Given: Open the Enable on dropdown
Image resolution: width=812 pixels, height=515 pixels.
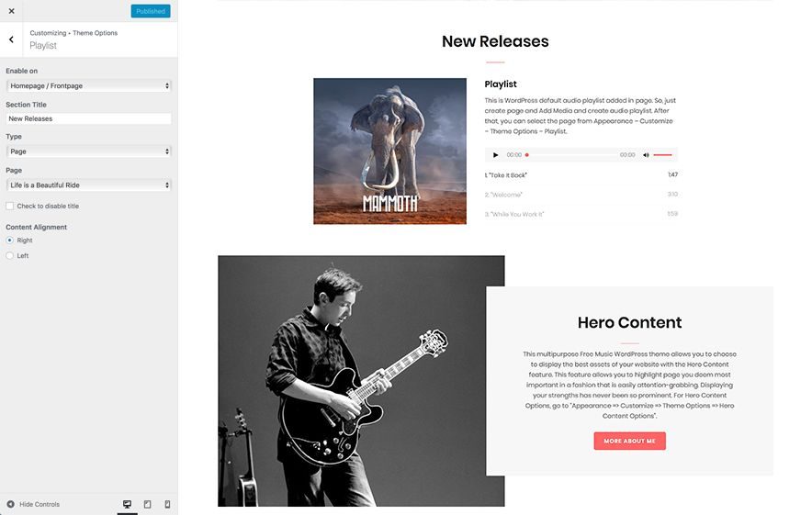Looking at the screenshot, I should pyautogui.click(x=88, y=86).
